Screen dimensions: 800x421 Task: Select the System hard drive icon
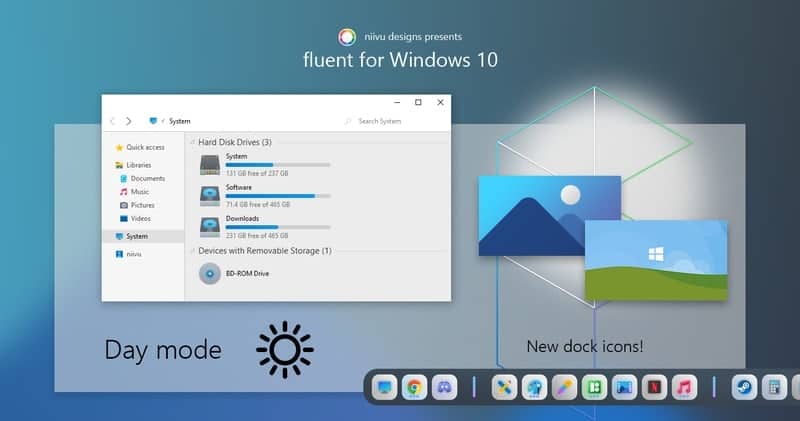point(210,165)
